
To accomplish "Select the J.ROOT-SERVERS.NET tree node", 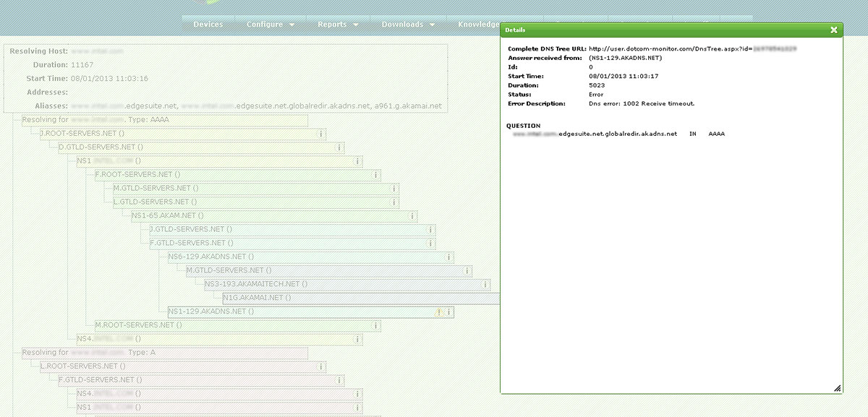I will (x=182, y=134).
